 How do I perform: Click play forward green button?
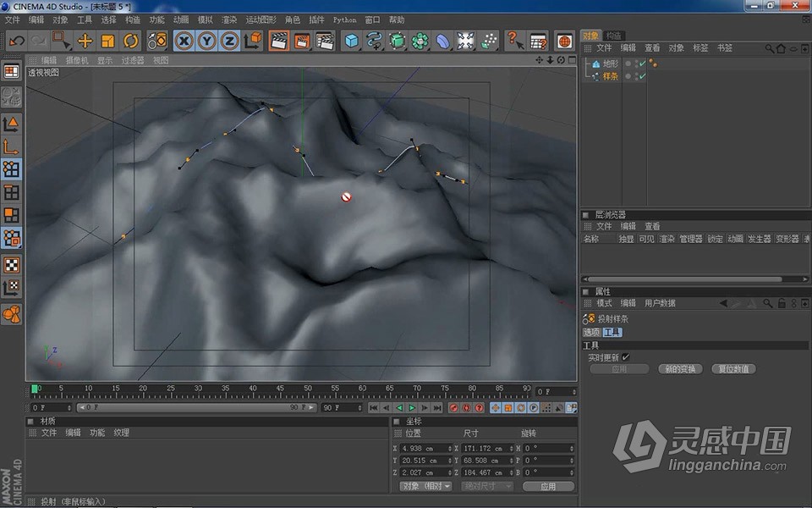coord(412,408)
